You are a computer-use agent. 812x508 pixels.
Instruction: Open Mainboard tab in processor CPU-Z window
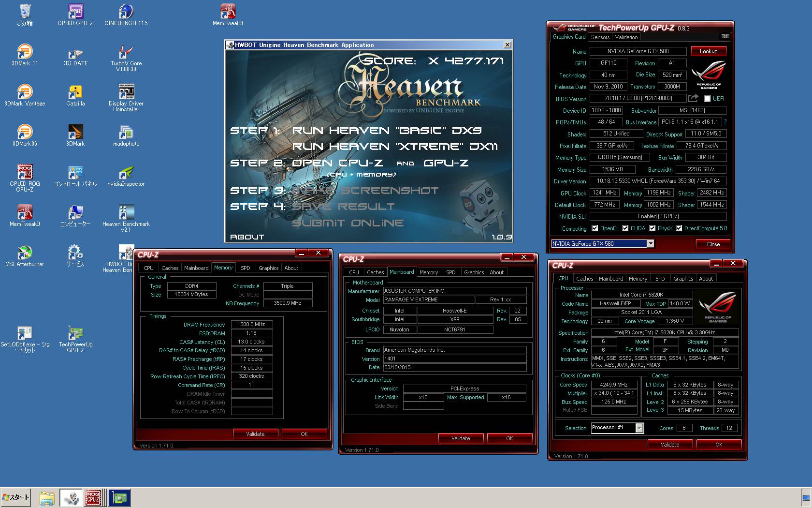click(x=611, y=279)
